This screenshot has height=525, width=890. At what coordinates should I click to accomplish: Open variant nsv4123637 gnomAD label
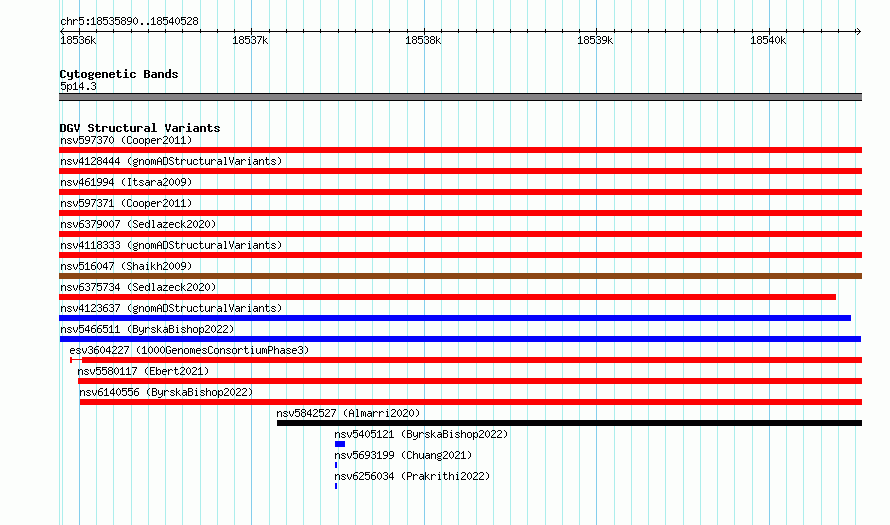171,308
